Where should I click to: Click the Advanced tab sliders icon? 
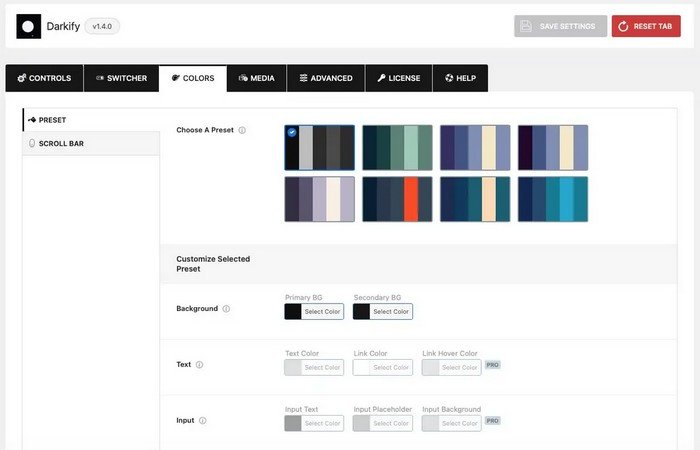pyautogui.click(x=304, y=78)
